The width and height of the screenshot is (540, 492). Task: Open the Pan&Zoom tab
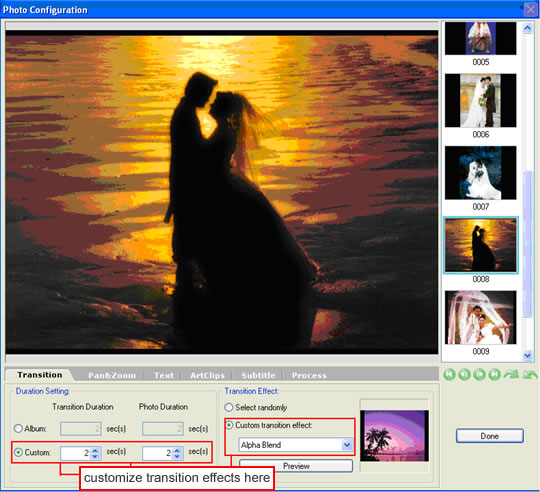(112, 375)
